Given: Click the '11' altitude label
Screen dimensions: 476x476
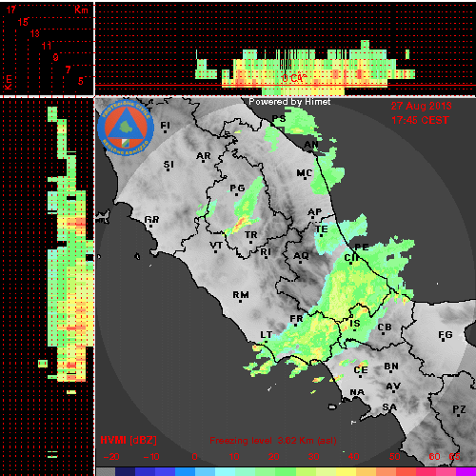Looking at the screenshot, I should coord(47,46).
